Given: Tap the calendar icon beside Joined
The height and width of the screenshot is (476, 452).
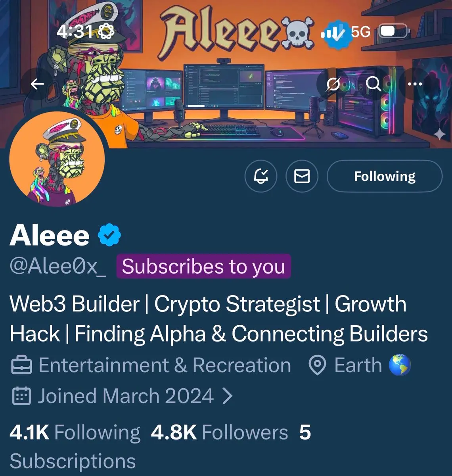Looking at the screenshot, I should pyautogui.click(x=21, y=396).
